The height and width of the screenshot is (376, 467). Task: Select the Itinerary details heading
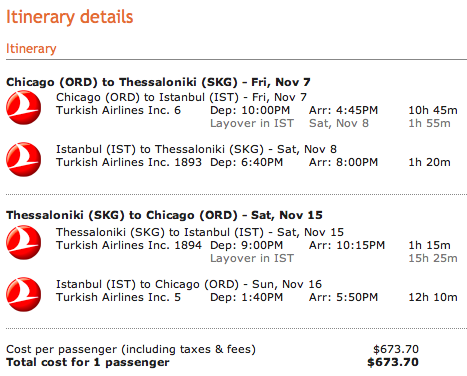coord(70,17)
